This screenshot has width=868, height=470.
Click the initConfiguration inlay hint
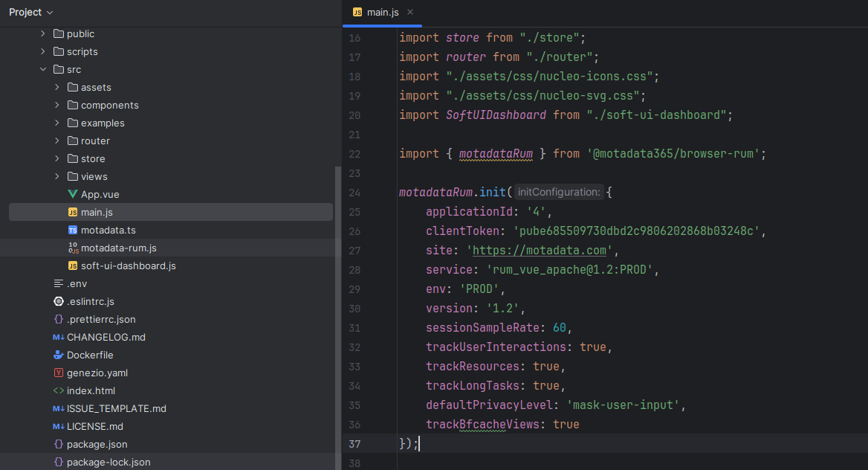tap(558, 193)
